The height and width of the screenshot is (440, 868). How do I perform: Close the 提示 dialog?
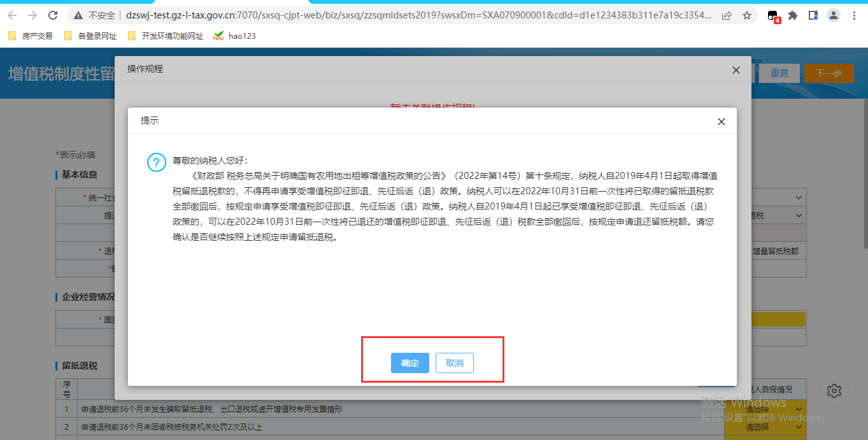pyautogui.click(x=721, y=122)
